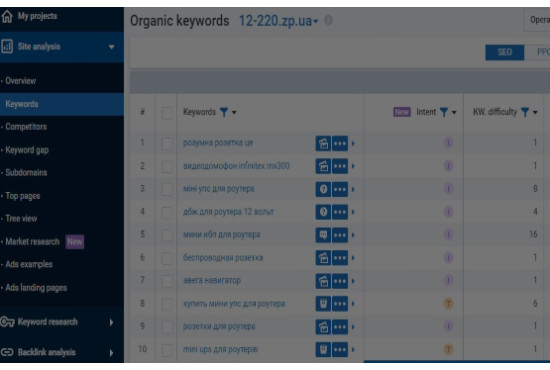Open Intent column filter funnel
This screenshot has width=550, height=370.
(x=444, y=112)
